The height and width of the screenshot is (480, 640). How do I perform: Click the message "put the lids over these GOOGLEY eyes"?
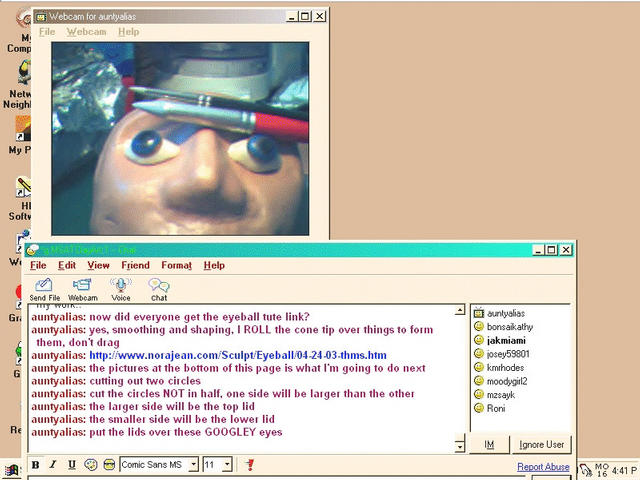tap(186, 432)
